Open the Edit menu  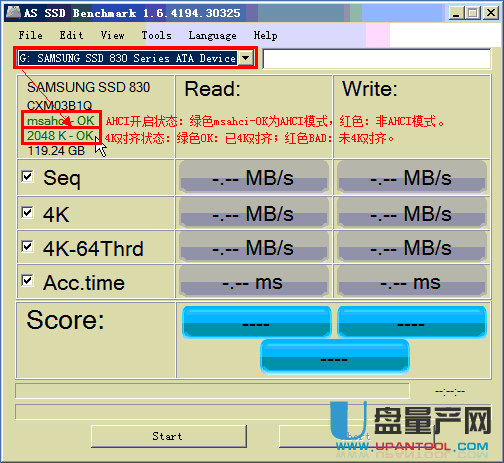click(x=71, y=35)
